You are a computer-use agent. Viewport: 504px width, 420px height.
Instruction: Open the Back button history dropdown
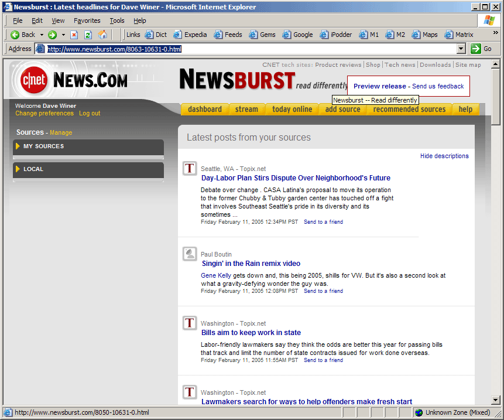coord(42,35)
